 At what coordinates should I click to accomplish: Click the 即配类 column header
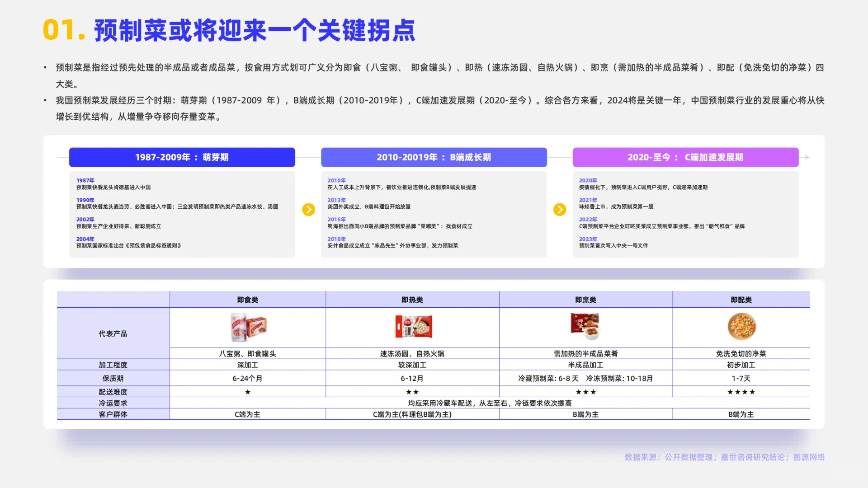(x=741, y=300)
